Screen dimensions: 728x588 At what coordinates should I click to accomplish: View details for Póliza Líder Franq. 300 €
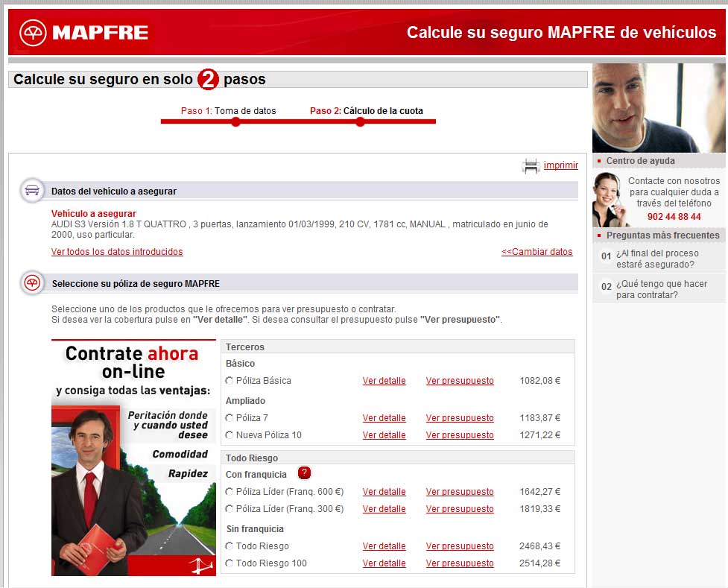pyautogui.click(x=384, y=509)
